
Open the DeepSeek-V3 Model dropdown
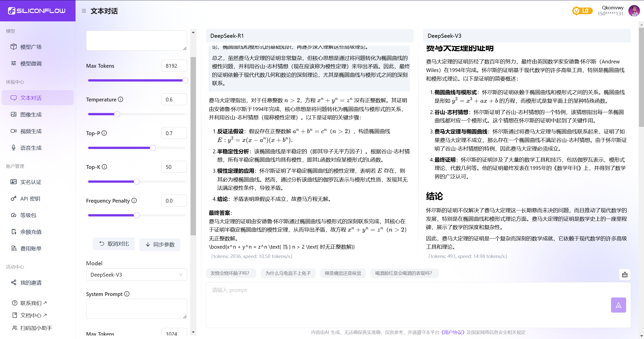pos(136,275)
